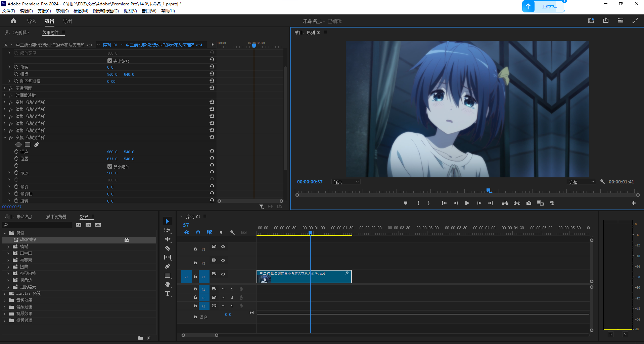644x344 pixels.
Task: Switch to the 导出 workspace
Action: coord(67,21)
